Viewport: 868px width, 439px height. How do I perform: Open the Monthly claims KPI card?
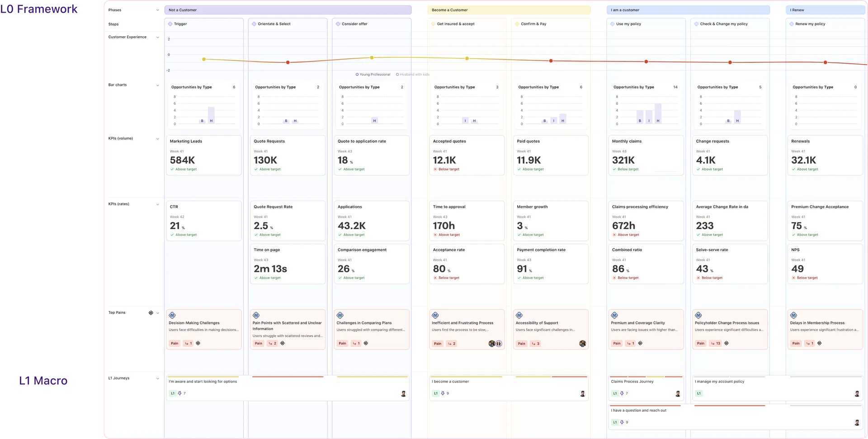click(646, 155)
